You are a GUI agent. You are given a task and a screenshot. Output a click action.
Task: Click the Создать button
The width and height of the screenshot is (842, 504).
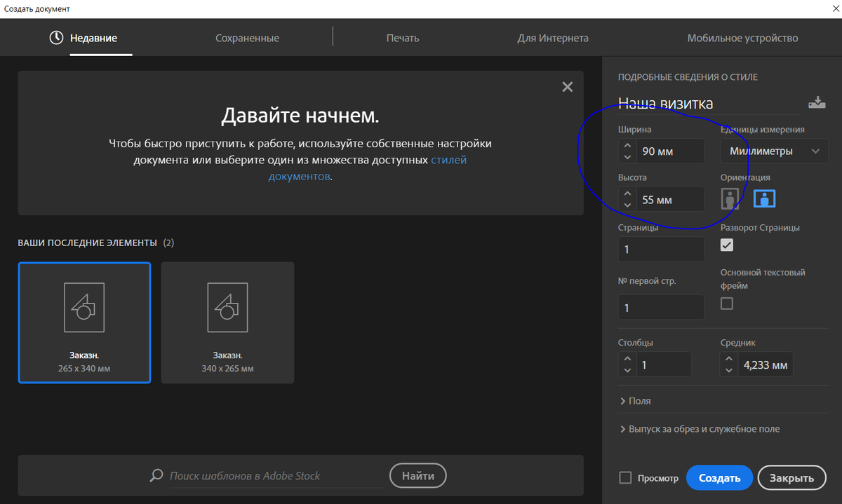click(719, 478)
